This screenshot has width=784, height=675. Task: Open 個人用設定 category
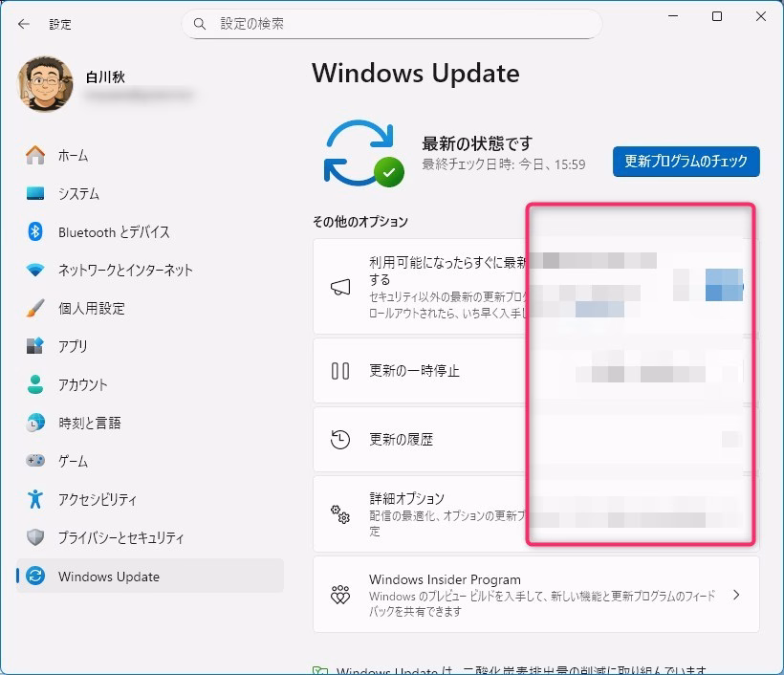tap(150, 308)
